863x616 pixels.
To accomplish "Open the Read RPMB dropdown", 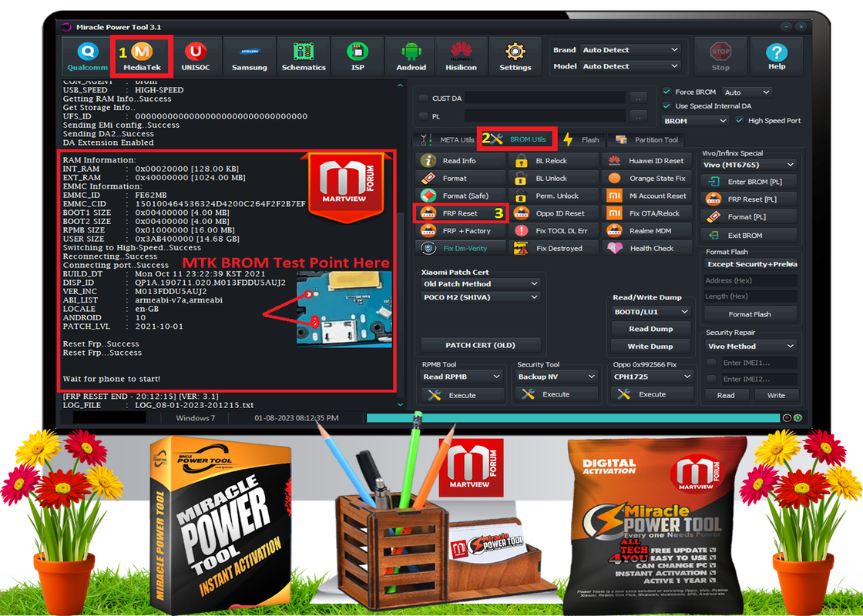I will click(x=462, y=377).
